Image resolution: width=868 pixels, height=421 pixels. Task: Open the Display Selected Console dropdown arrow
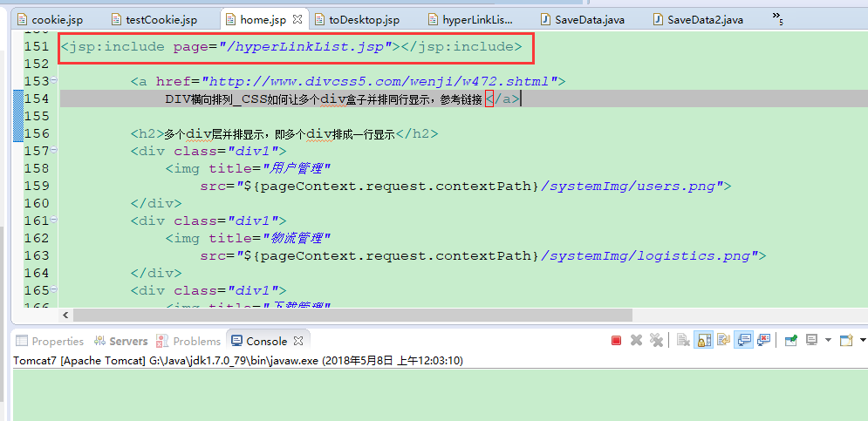coord(828,340)
